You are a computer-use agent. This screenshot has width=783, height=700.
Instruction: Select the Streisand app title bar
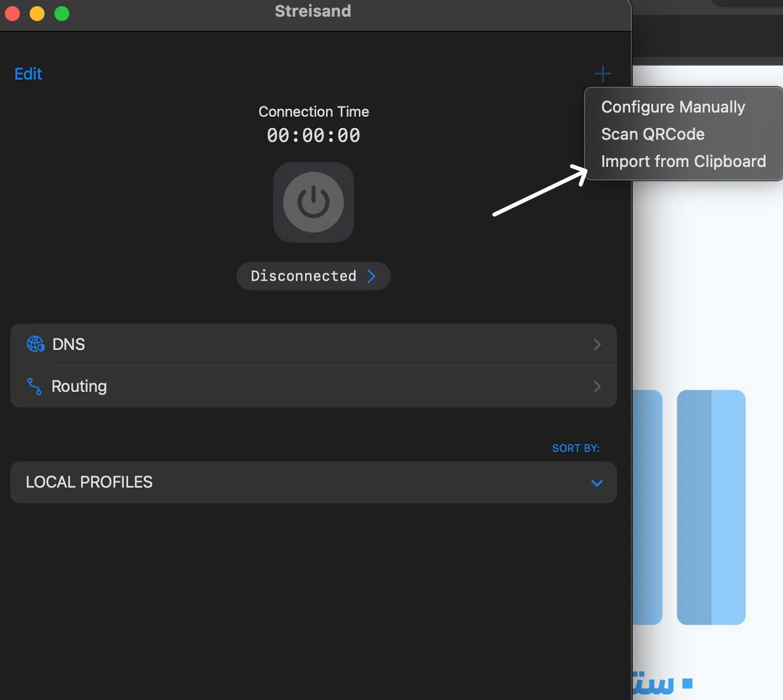(313, 11)
